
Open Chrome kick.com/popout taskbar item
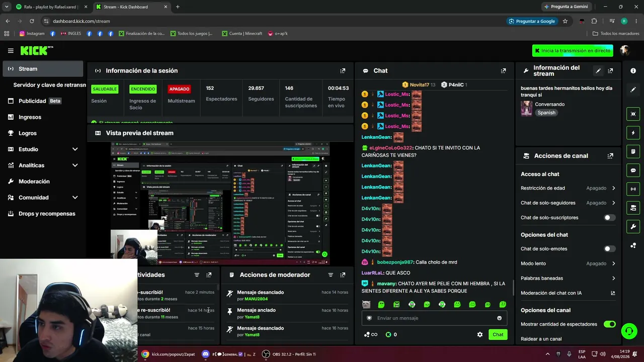click(169, 354)
